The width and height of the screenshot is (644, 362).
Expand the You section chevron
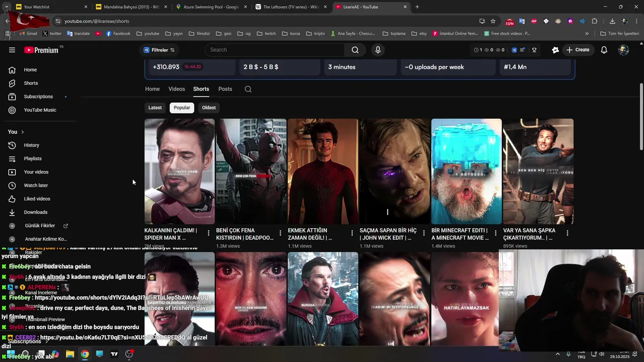coord(22,132)
